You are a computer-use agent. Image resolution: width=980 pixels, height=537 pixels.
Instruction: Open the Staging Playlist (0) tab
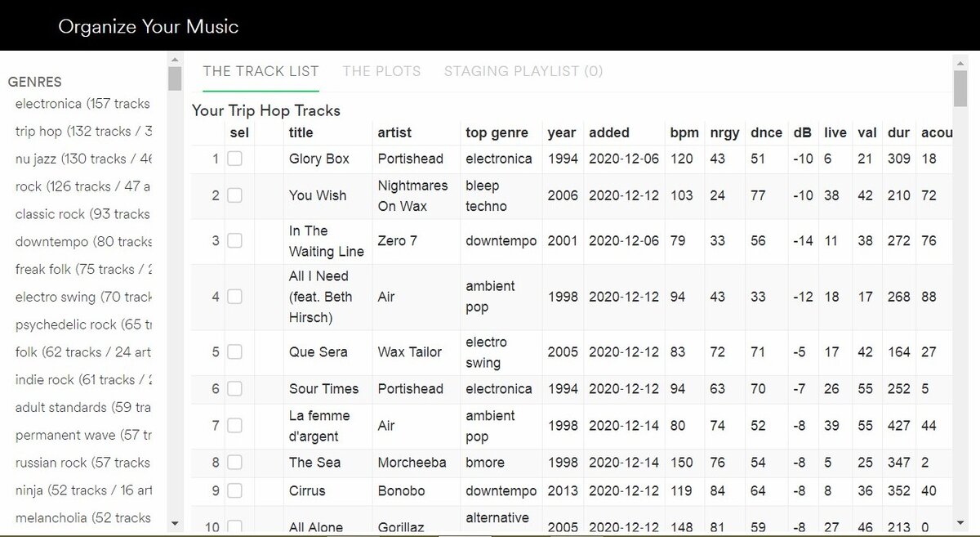point(523,71)
